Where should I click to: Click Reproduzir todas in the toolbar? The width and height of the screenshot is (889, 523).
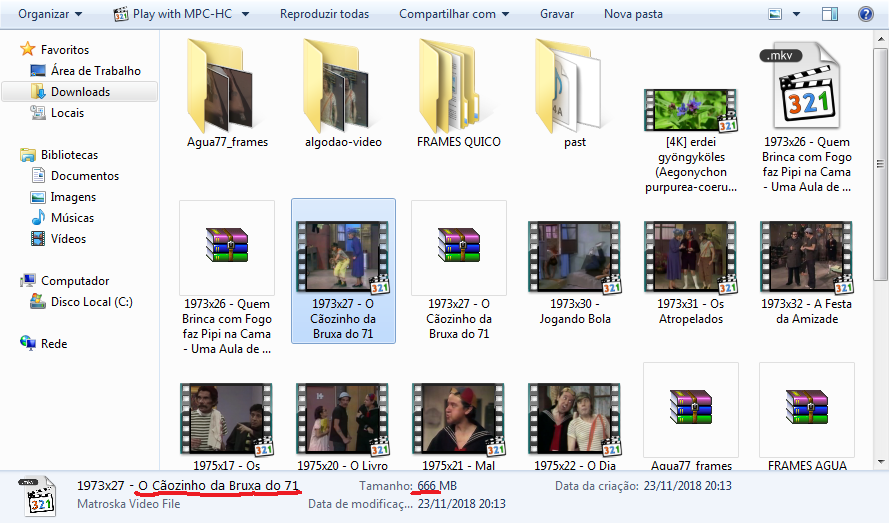324,14
